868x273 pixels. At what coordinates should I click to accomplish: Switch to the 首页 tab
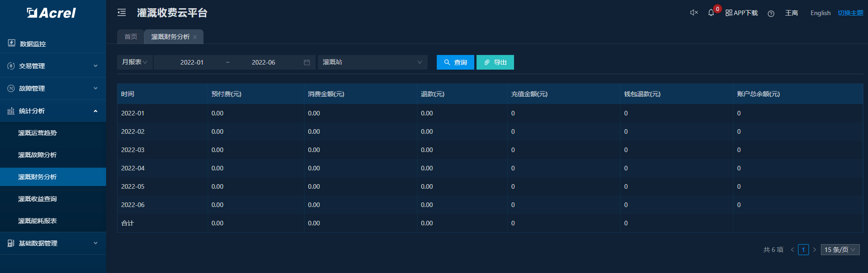click(x=131, y=37)
